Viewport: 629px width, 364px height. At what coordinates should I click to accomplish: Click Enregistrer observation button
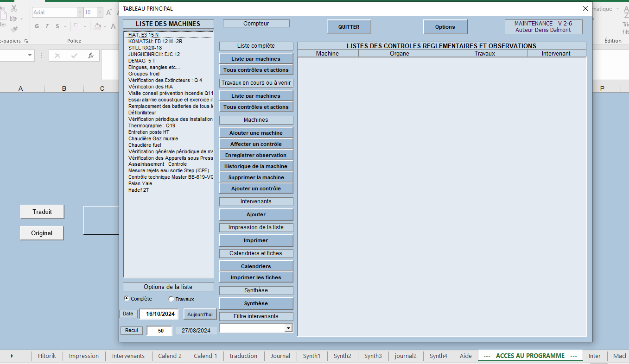[256, 155]
